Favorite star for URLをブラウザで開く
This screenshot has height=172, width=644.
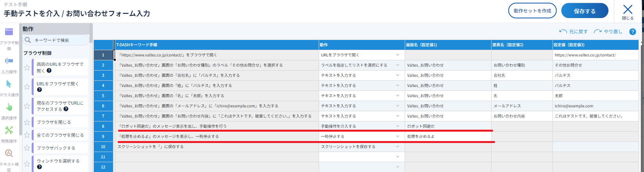27,87
